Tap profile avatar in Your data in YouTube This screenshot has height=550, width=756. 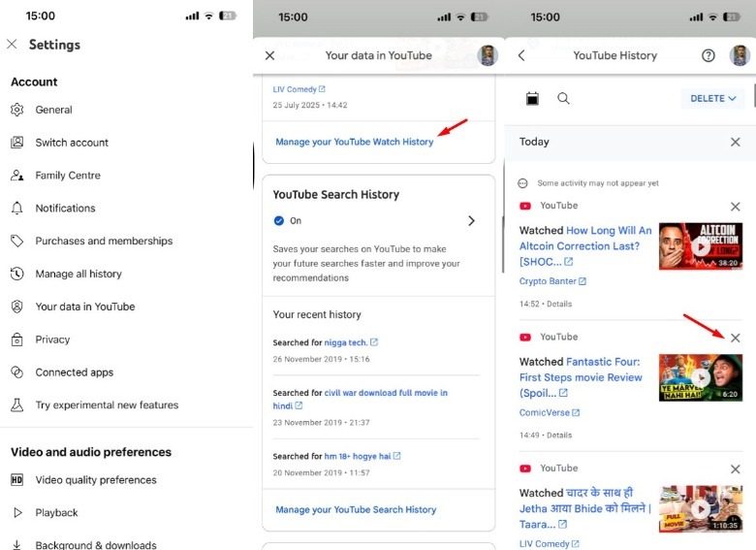488,55
